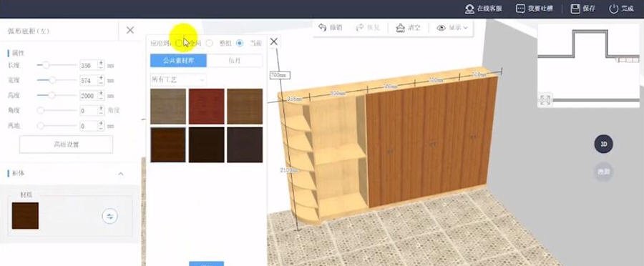Screen dimensions: 644x266
Task: Select the 当前 radio option
Action: click(x=240, y=43)
